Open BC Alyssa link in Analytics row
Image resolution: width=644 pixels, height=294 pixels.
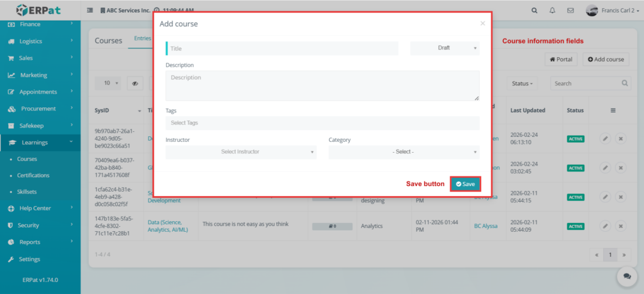(x=486, y=226)
